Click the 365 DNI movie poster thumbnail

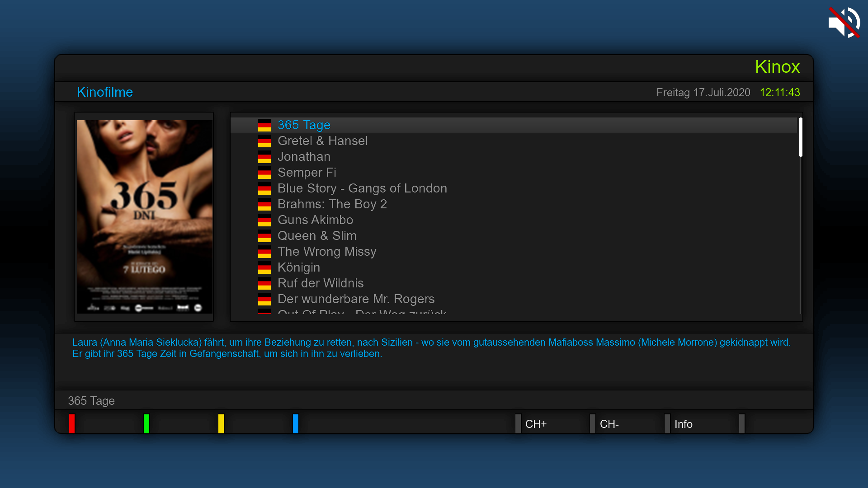click(144, 216)
